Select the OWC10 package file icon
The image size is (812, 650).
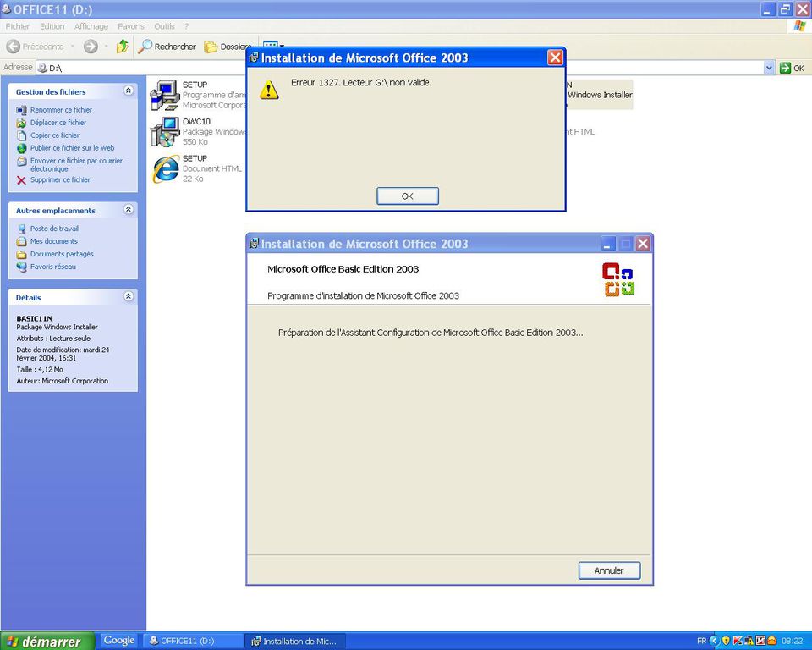pyautogui.click(x=164, y=132)
